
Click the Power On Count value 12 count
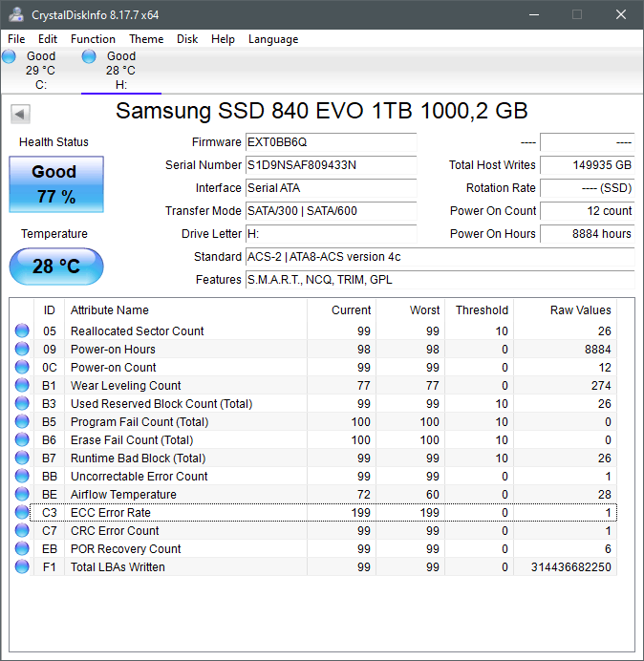(x=587, y=211)
